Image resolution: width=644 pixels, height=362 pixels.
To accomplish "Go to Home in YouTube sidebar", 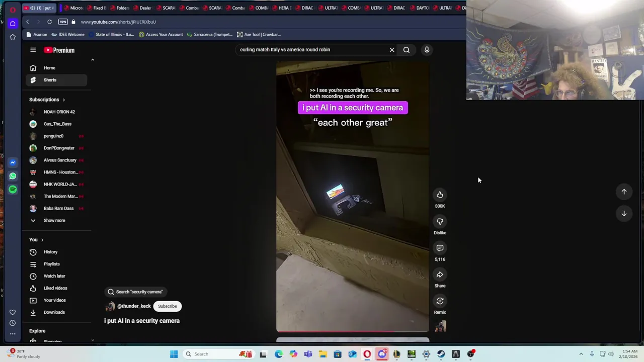I will coord(56,68).
